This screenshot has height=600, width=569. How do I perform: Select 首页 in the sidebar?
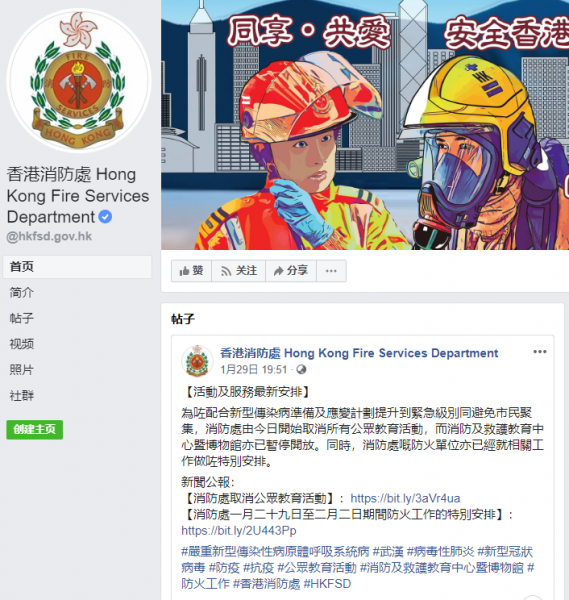tap(77, 267)
